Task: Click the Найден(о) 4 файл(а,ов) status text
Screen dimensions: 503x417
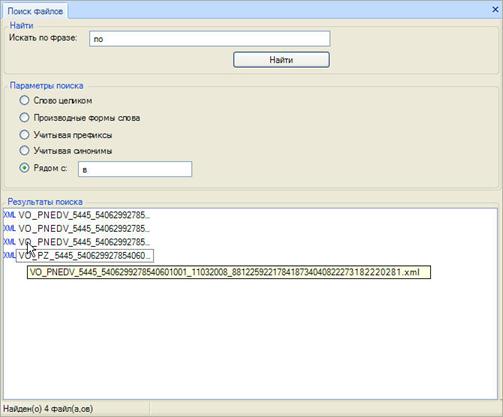Action: [48, 409]
